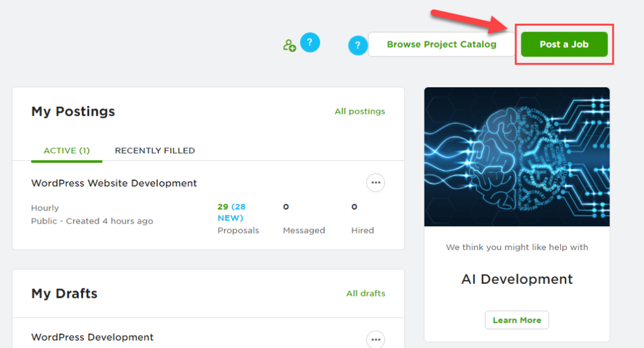Click the green add-user invite icon

pyautogui.click(x=289, y=45)
